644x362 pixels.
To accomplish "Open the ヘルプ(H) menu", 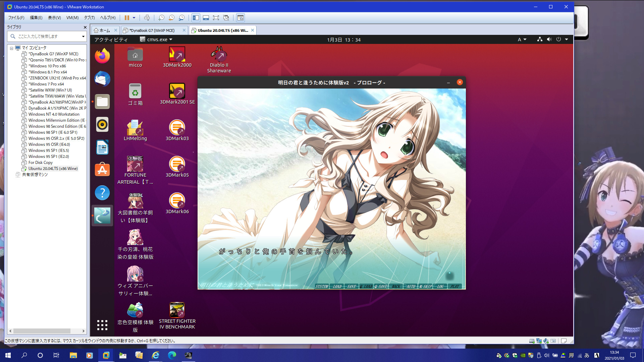I will point(108,18).
